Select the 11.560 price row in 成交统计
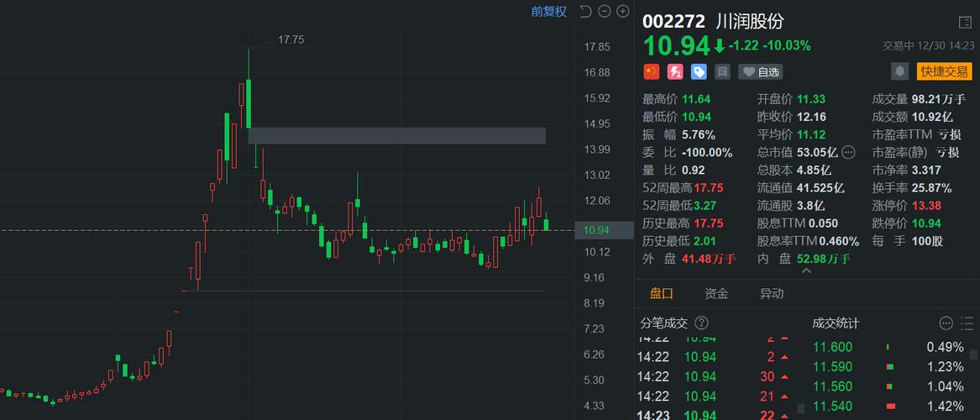This screenshot has height=420, width=980. pos(888,386)
